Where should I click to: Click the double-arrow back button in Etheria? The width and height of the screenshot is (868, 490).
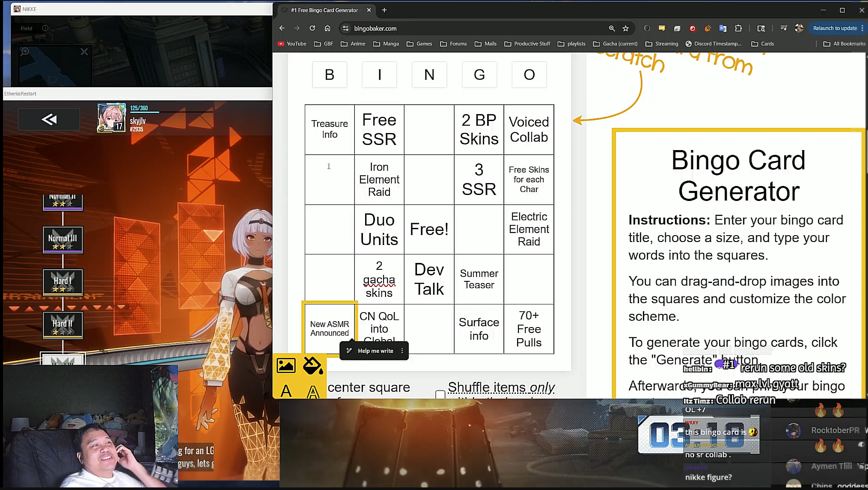49,119
